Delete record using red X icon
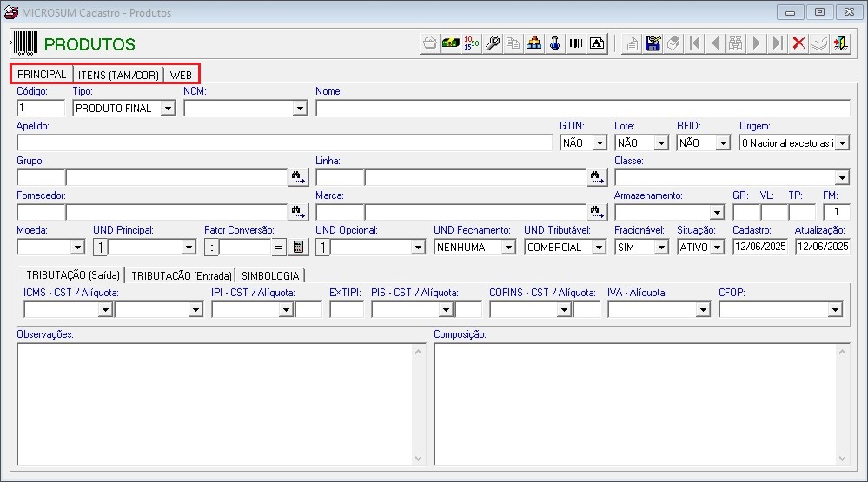The width and height of the screenshot is (868, 482). (x=798, y=43)
